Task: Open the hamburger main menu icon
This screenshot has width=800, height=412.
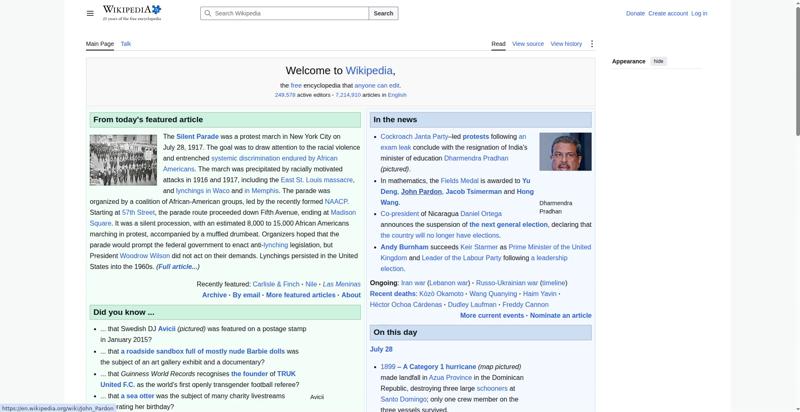Action: pyautogui.click(x=90, y=13)
